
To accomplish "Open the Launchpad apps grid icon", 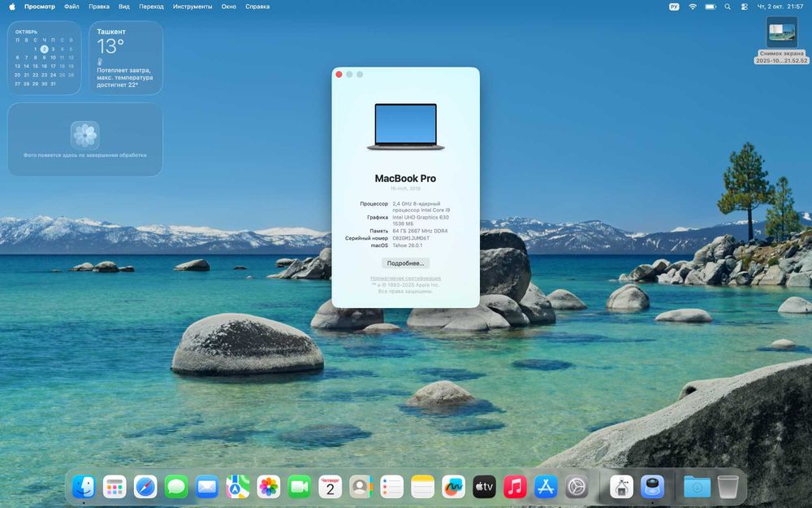I will 114,487.
